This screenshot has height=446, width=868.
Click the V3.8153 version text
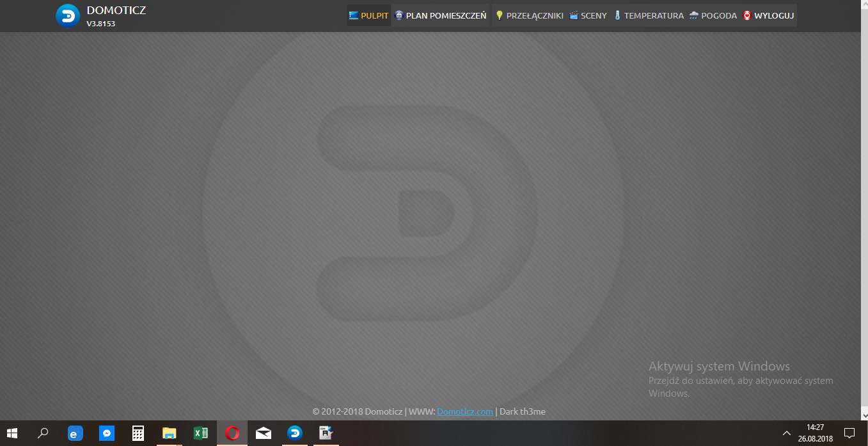pos(101,24)
